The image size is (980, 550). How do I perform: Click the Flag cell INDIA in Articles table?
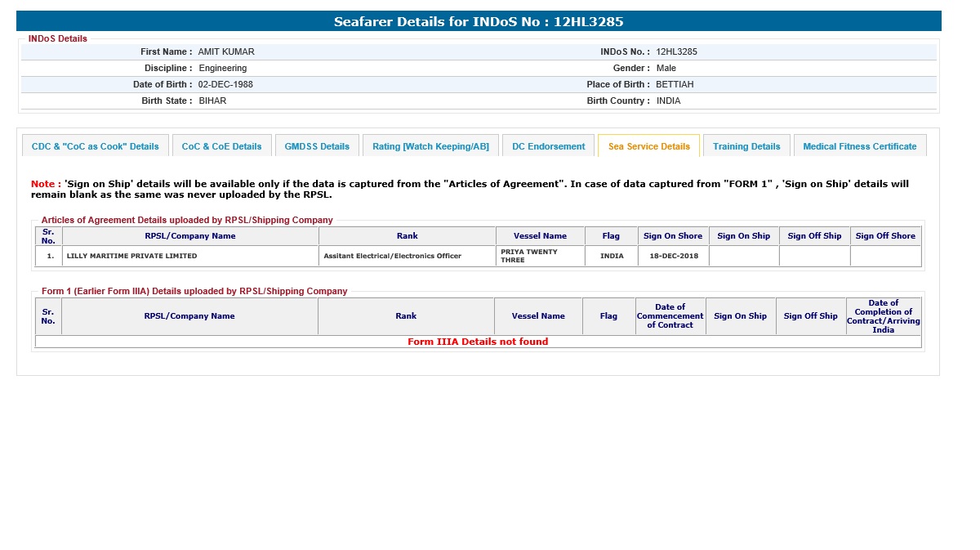click(x=612, y=256)
